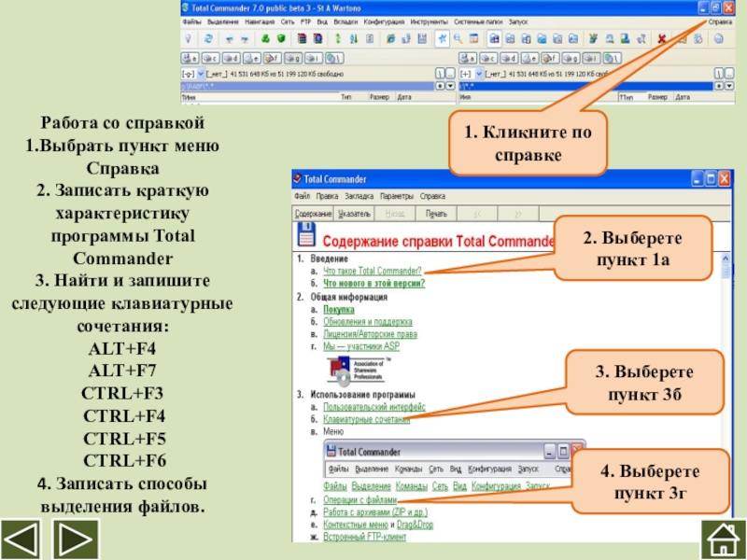Select drive f in the right panel
This screenshot has height=560, width=747.
tap(550, 58)
